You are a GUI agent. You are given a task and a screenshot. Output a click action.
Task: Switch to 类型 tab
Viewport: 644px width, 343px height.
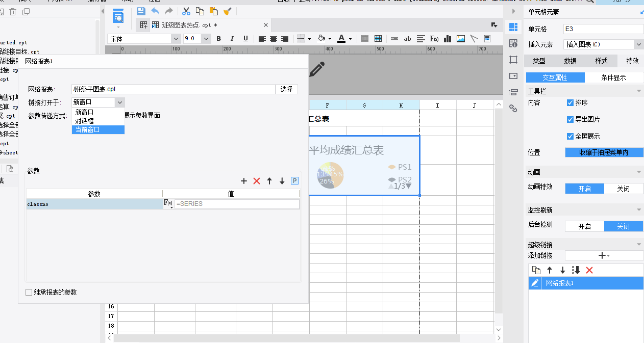[539, 61]
